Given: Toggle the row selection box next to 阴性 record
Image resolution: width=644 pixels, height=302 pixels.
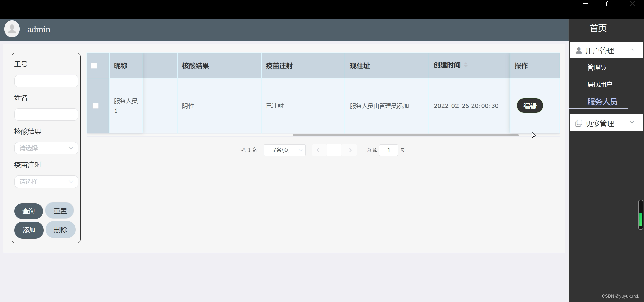Looking at the screenshot, I should pos(95,106).
